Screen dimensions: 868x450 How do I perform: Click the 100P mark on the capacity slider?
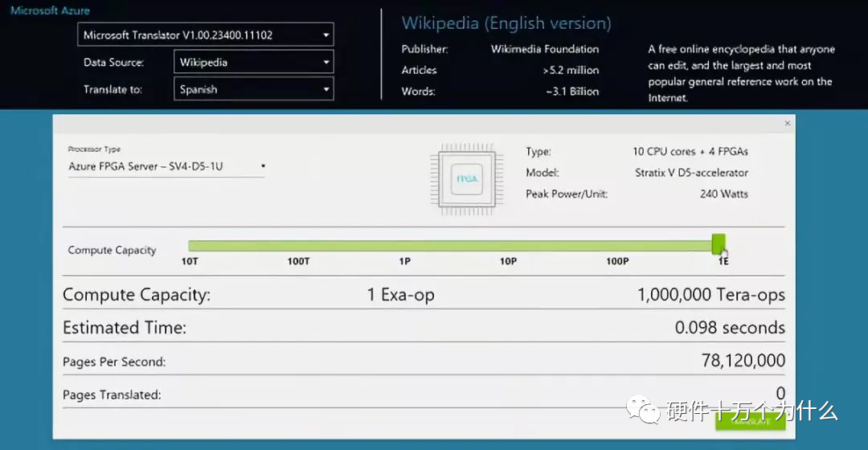point(617,261)
